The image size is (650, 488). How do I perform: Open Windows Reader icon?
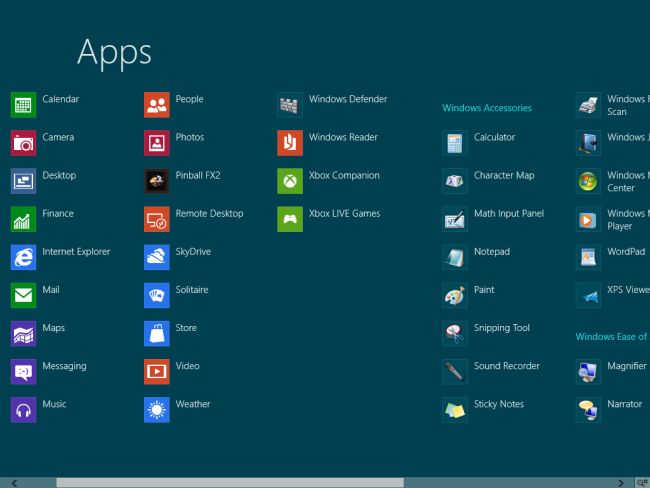coord(290,143)
